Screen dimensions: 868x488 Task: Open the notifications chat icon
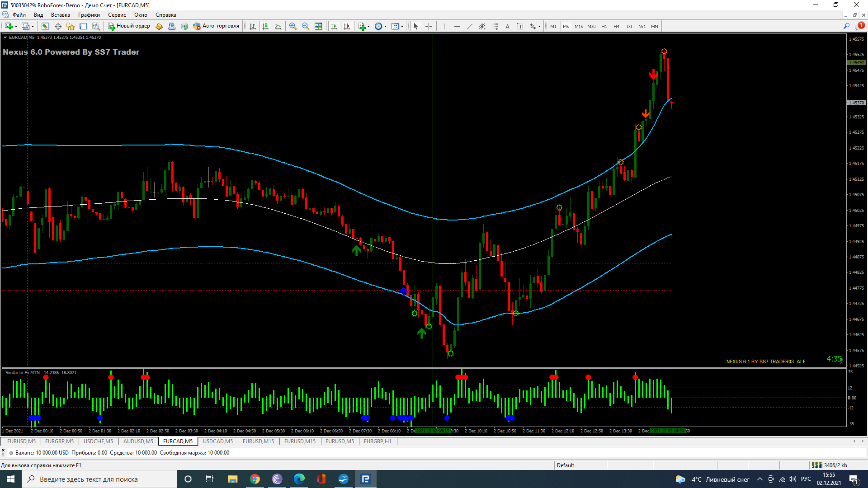tap(859, 26)
